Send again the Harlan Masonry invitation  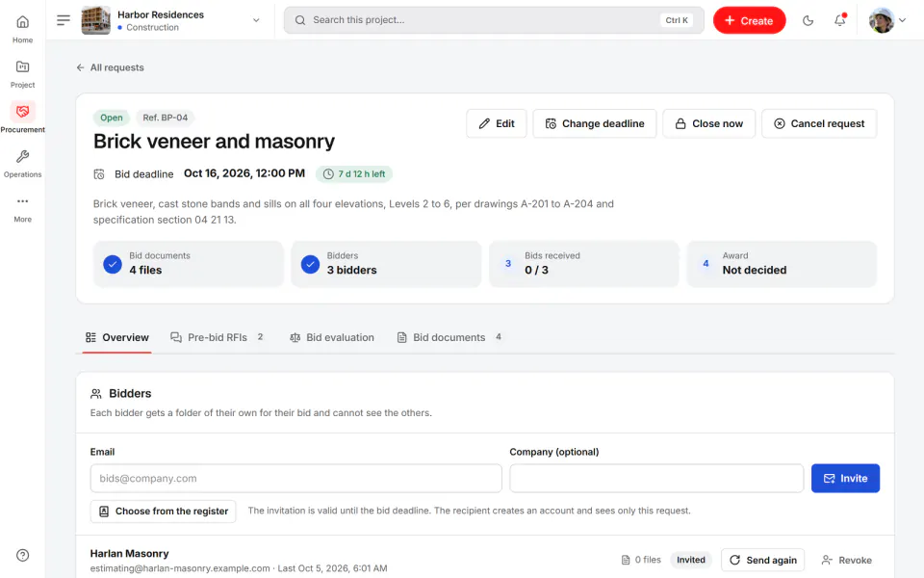(762, 560)
